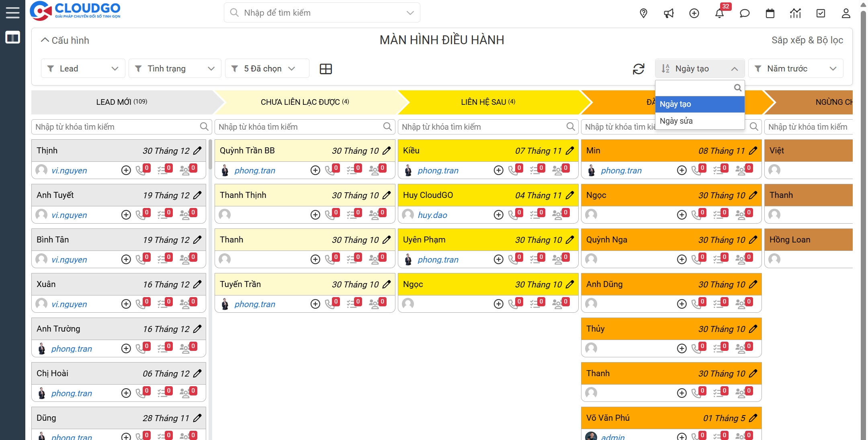Open the calendar icon in header

[x=770, y=13]
